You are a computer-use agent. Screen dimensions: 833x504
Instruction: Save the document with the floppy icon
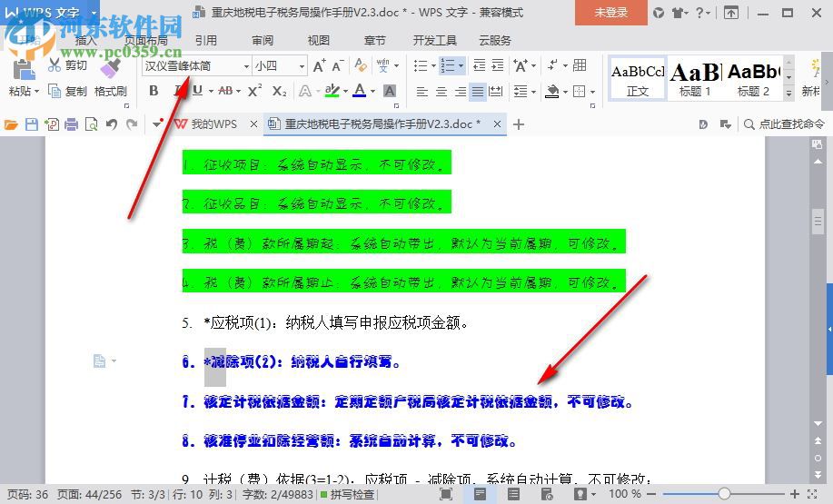32,124
